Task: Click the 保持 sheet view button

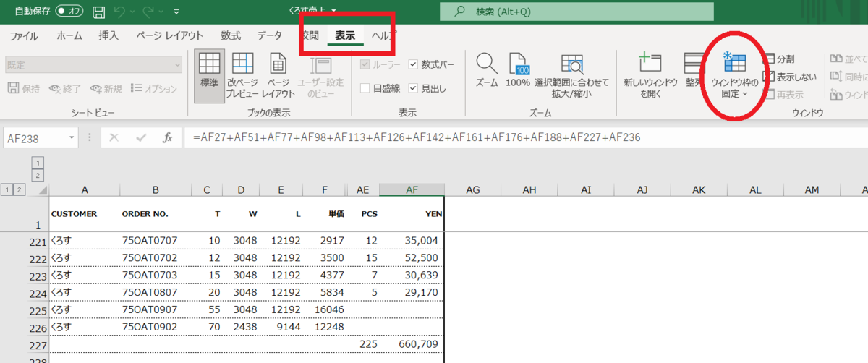Action: click(24, 88)
